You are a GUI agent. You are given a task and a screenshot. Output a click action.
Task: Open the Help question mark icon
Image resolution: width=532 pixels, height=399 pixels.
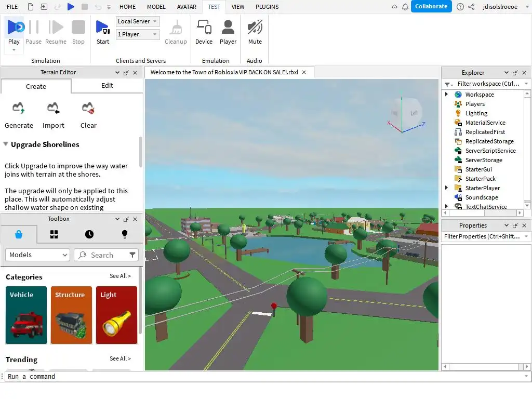pyautogui.click(x=460, y=7)
